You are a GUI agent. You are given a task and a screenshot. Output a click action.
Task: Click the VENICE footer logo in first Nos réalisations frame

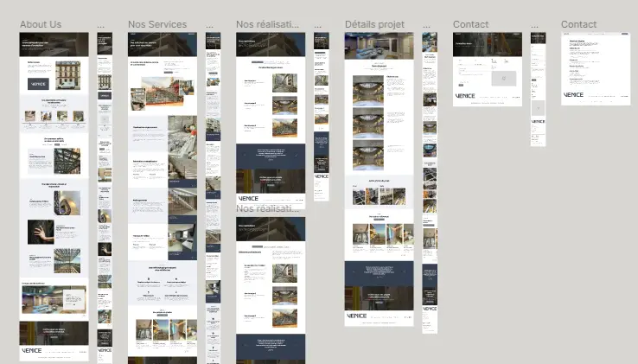[x=249, y=199]
